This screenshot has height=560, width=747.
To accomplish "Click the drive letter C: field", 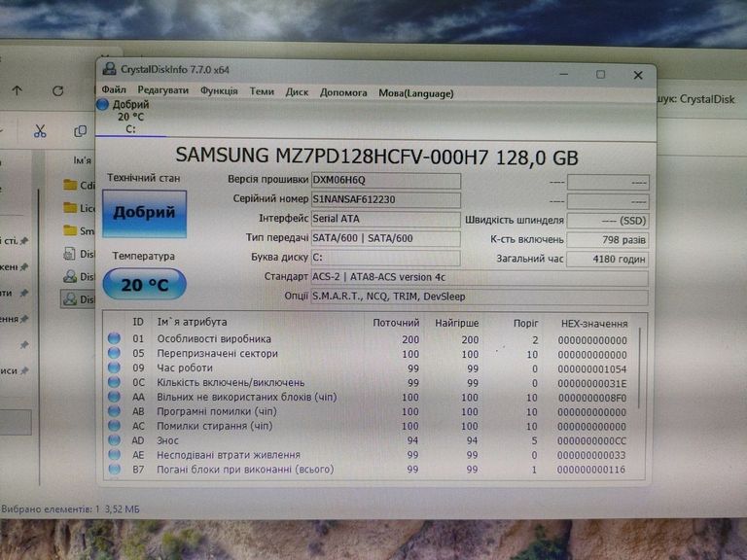I will tap(386, 258).
